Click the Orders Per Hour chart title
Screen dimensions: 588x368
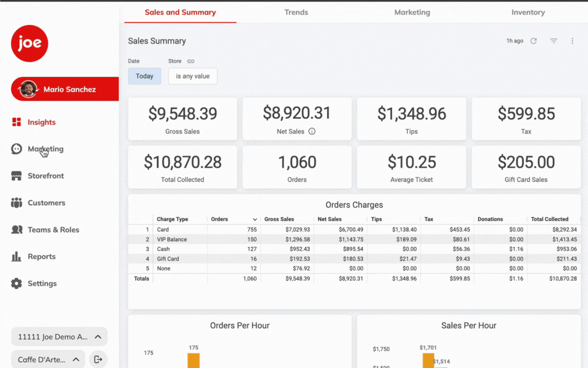pyautogui.click(x=239, y=326)
